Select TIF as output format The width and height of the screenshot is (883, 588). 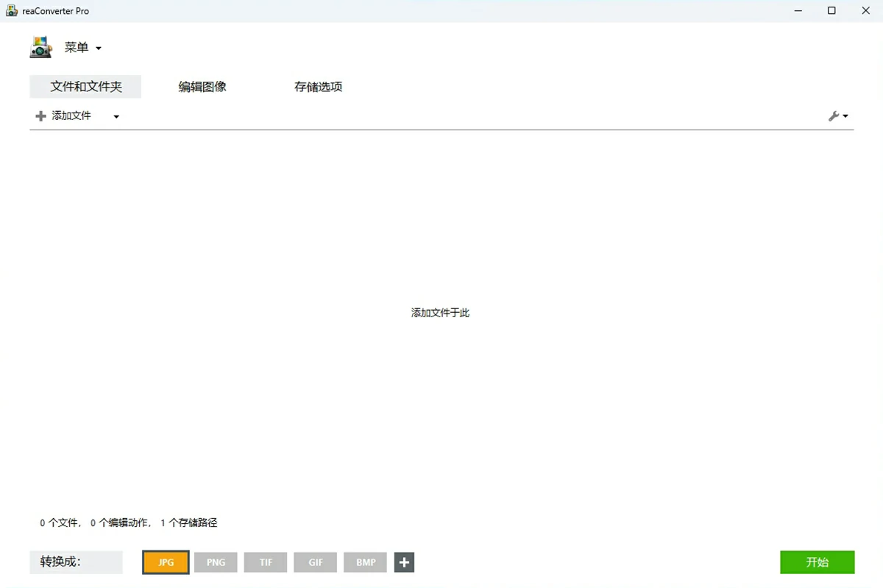[x=266, y=562]
